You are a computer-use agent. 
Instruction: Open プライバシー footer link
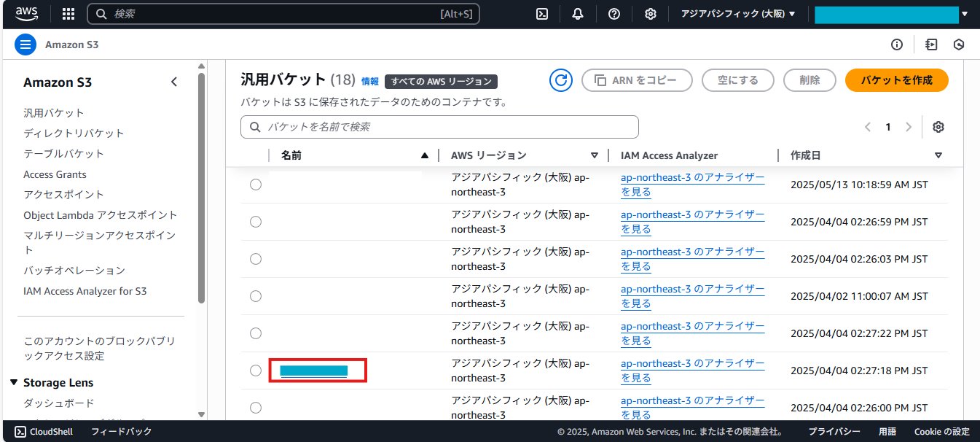(x=834, y=431)
